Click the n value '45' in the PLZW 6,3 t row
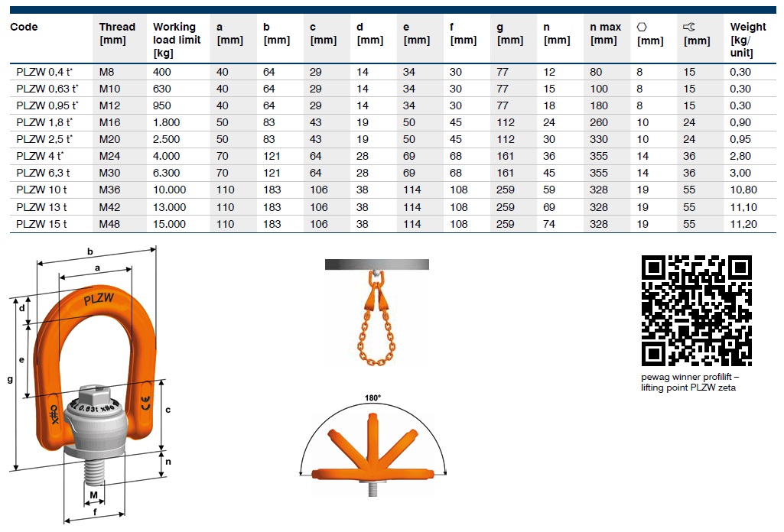Viewport: 784px width, 532px height. (x=549, y=173)
